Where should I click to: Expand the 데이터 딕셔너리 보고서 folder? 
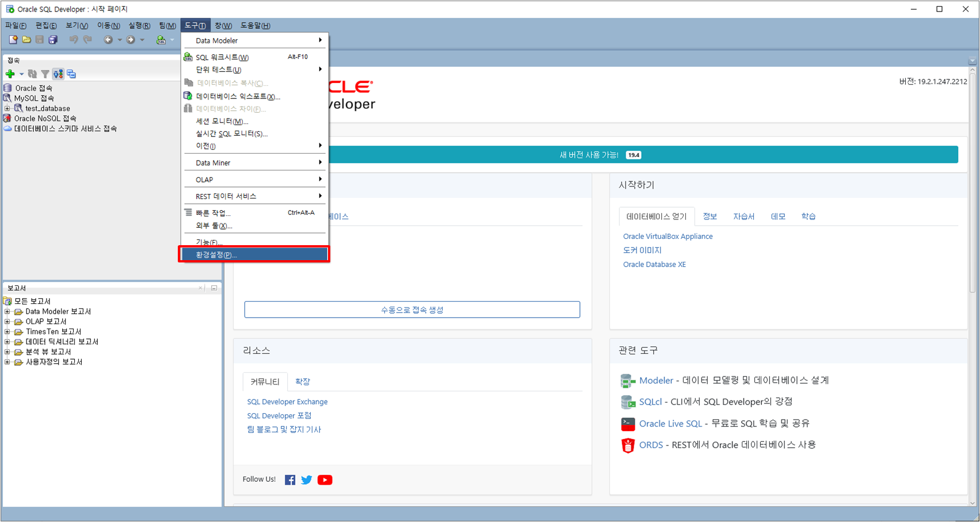[7, 342]
